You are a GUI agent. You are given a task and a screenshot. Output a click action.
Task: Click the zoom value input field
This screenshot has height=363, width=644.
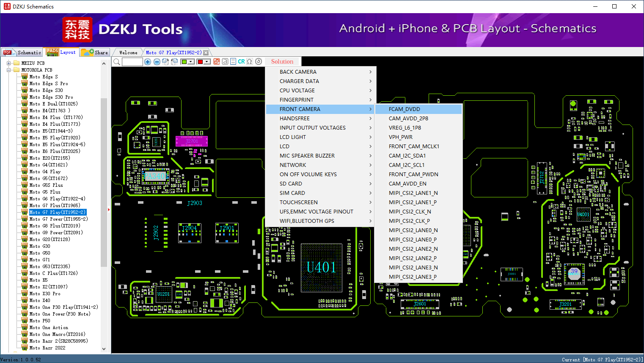tap(132, 62)
